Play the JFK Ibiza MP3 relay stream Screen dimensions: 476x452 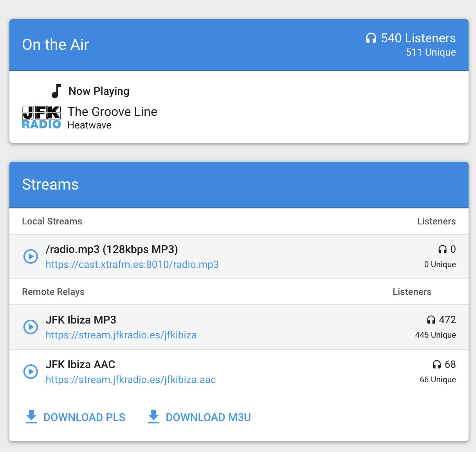click(x=31, y=327)
